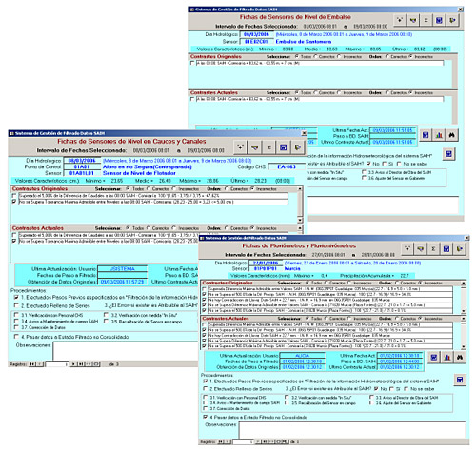Click the binoculars icon in Embalse window

452,135
